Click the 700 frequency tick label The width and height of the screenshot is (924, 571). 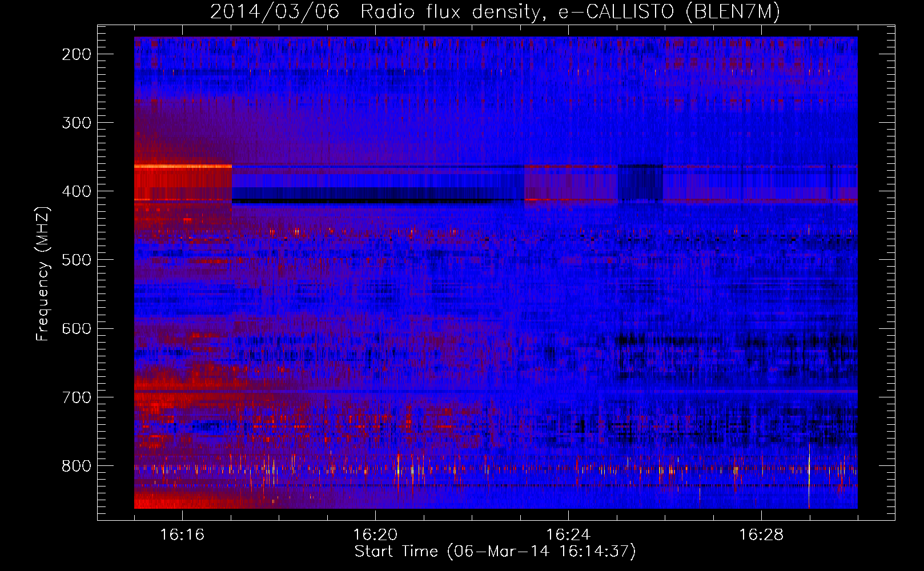click(x=76, y=397)
